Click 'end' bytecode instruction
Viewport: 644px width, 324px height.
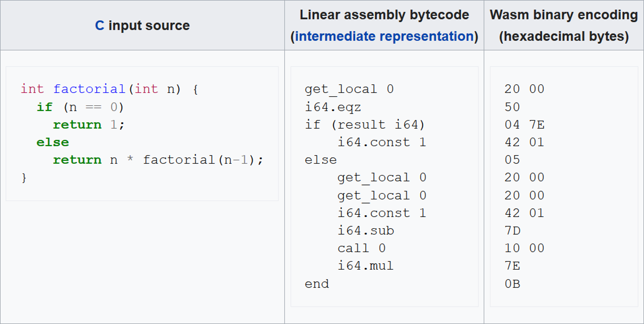coord(317,284)
